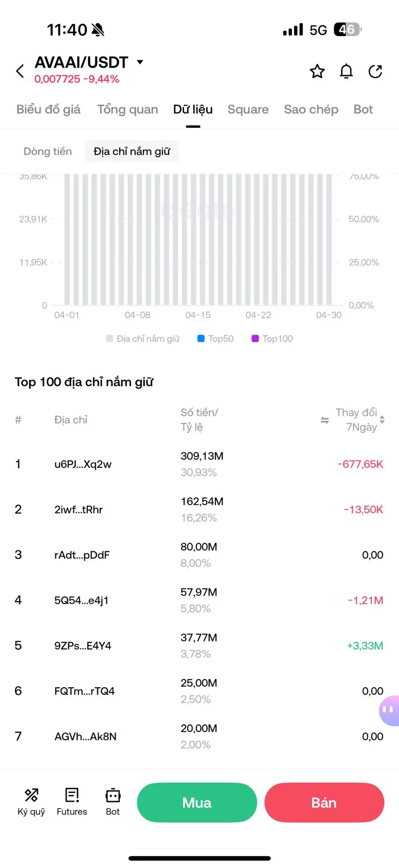This screenshot has width=399, height=868.
Task: Tap the floating purple assistant icon
Action: [x=389, y=710]
